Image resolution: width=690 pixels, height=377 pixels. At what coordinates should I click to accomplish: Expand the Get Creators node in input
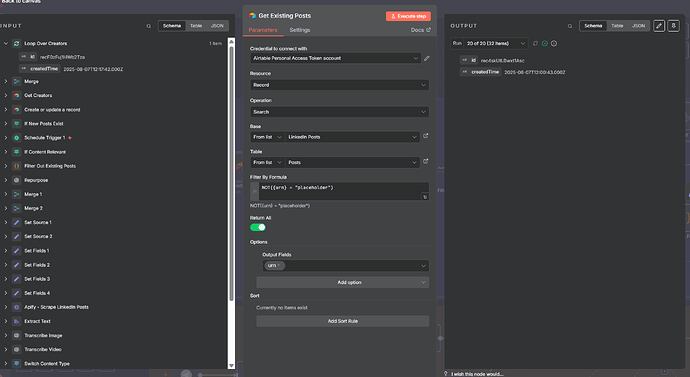coord(6,95)
